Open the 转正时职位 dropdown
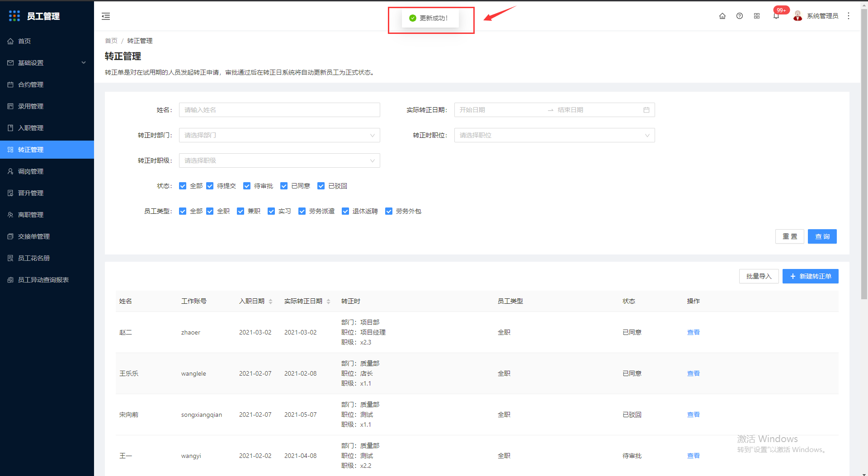The width and height of the screenshot is (868, 476). (x=555, y=135)
